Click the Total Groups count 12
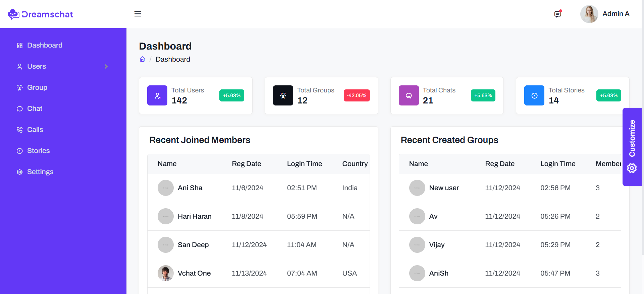The image size is (644, 294). 302,100
